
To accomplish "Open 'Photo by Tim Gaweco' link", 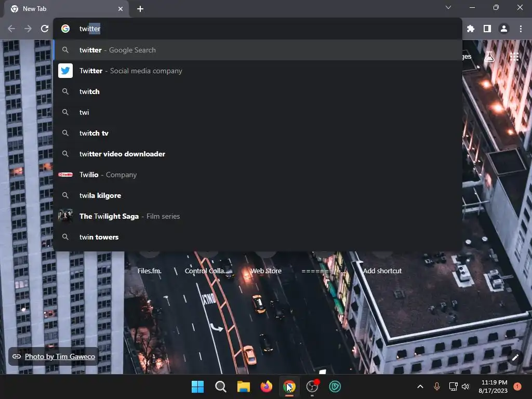I will point(60,356).
